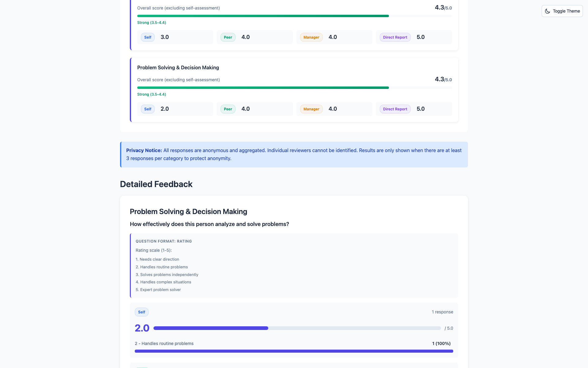Click the Peer badge in the first card
Viewport: 588px width, 368px height.
(228, 37)
